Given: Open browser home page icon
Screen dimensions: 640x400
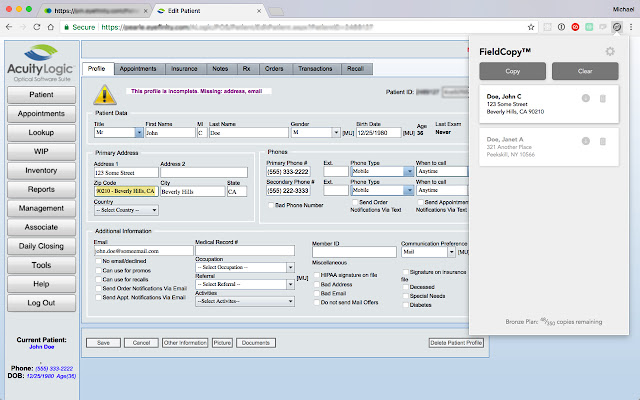Looking at the screenshot, I should (x=51, y=27).
